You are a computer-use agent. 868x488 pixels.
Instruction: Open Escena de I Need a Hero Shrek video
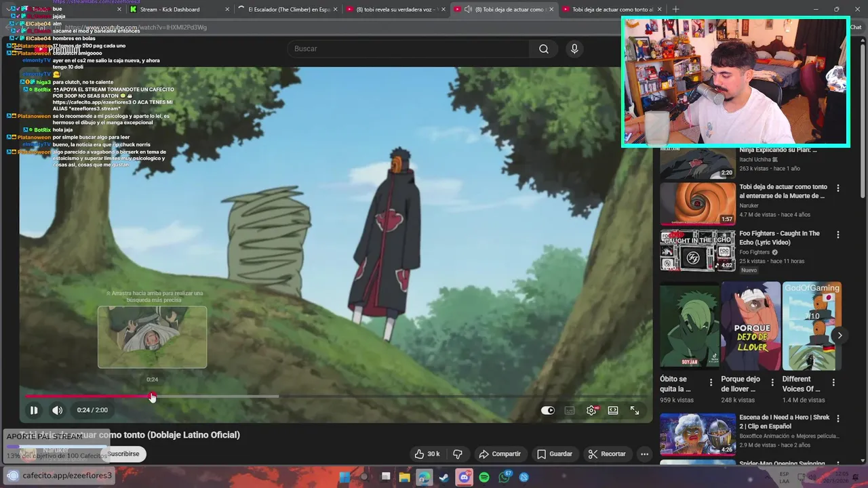[x=698, y=434]
